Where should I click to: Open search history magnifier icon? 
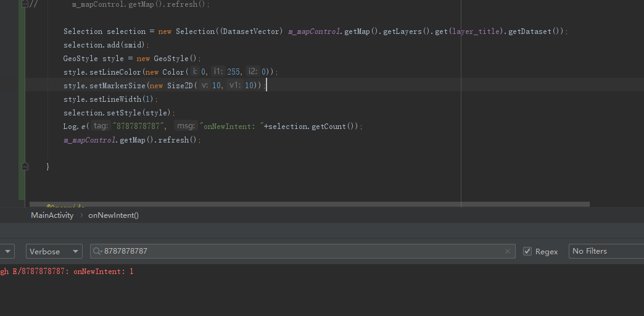97,251
